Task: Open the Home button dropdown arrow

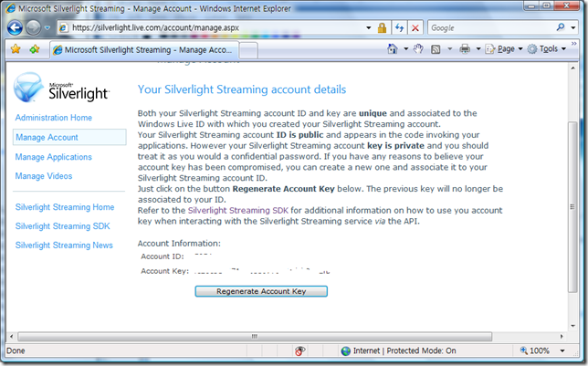Action: 405,49
